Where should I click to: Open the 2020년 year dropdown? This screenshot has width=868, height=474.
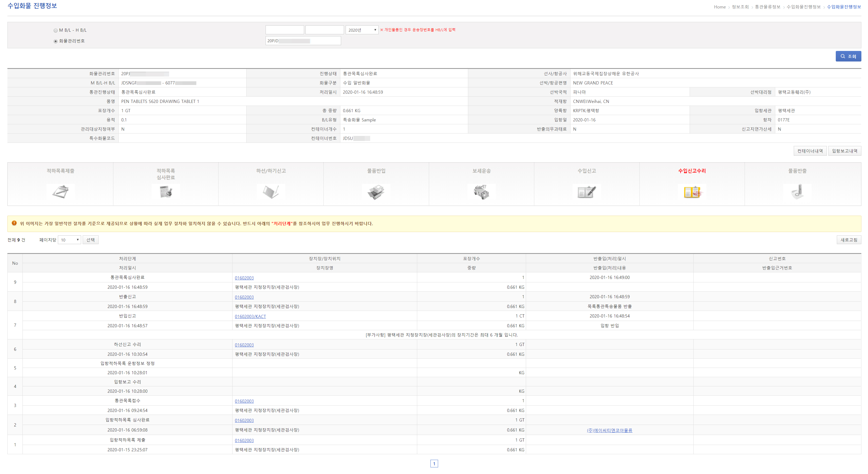pos(362,30)
